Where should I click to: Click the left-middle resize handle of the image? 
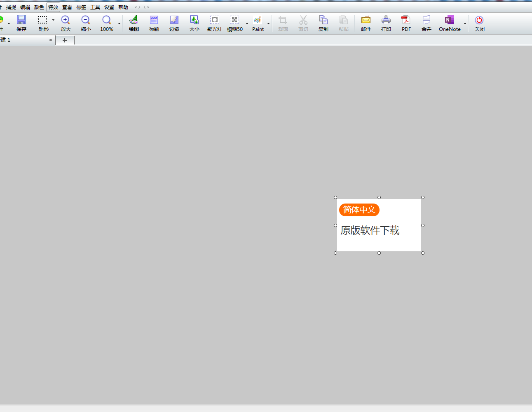coord(335,225)
